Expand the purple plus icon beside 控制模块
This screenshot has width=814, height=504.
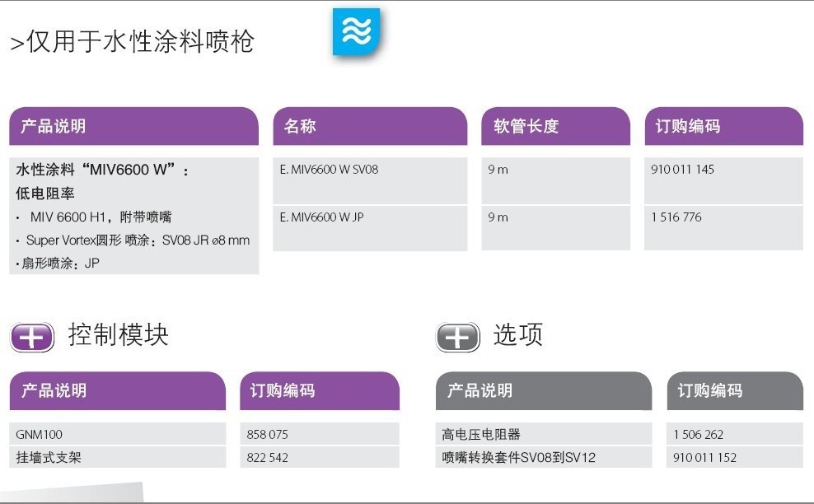32,337
